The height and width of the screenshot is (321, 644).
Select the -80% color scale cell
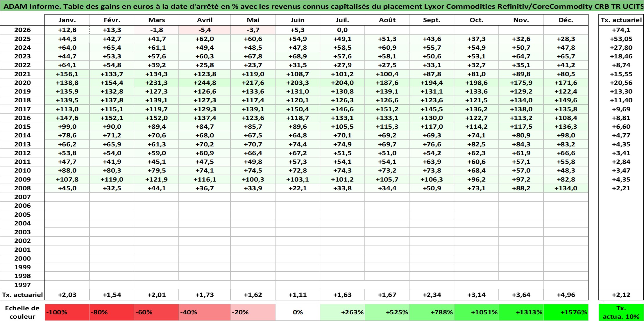[x=112, y=312]
